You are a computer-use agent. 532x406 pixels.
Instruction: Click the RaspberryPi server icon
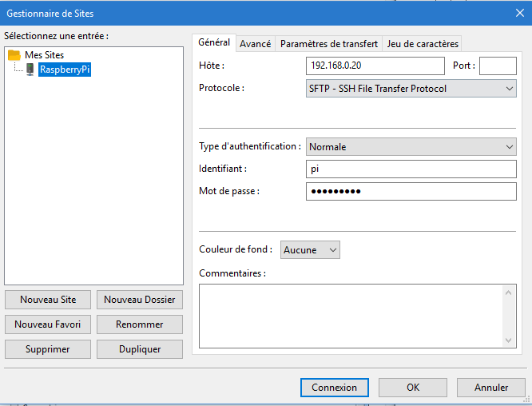(30, 70)
